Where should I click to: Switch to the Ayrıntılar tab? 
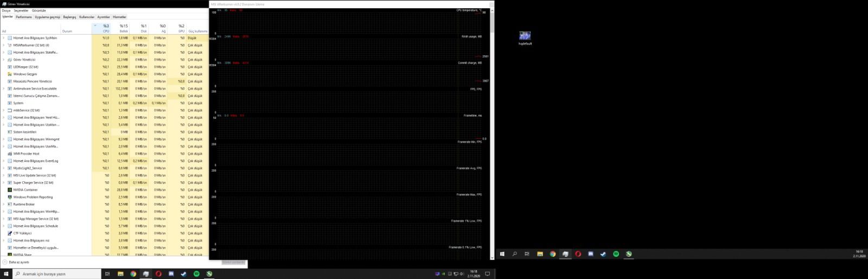104,17
